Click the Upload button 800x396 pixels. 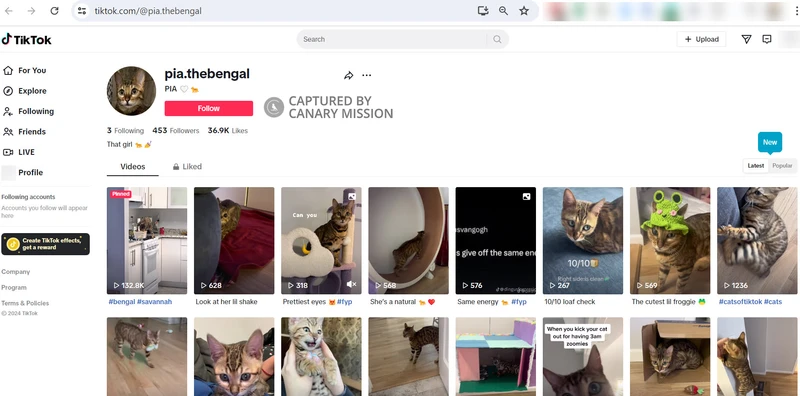point(701,39)
